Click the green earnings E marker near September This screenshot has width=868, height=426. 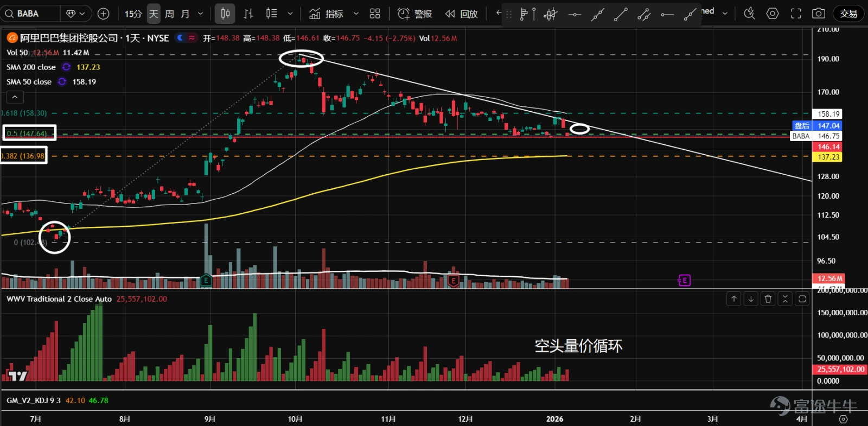[206, 281]
